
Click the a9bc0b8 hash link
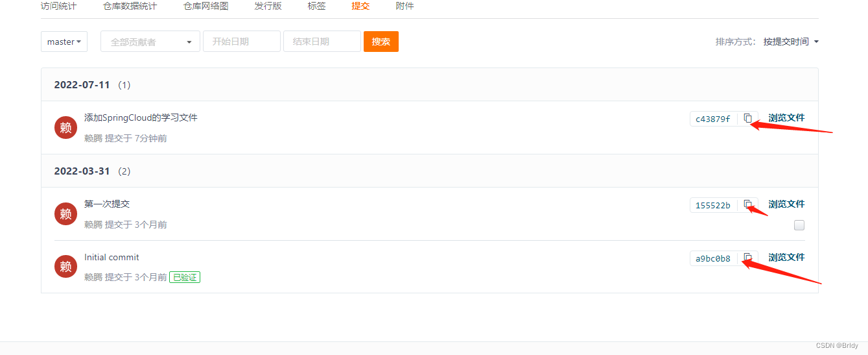713,258
